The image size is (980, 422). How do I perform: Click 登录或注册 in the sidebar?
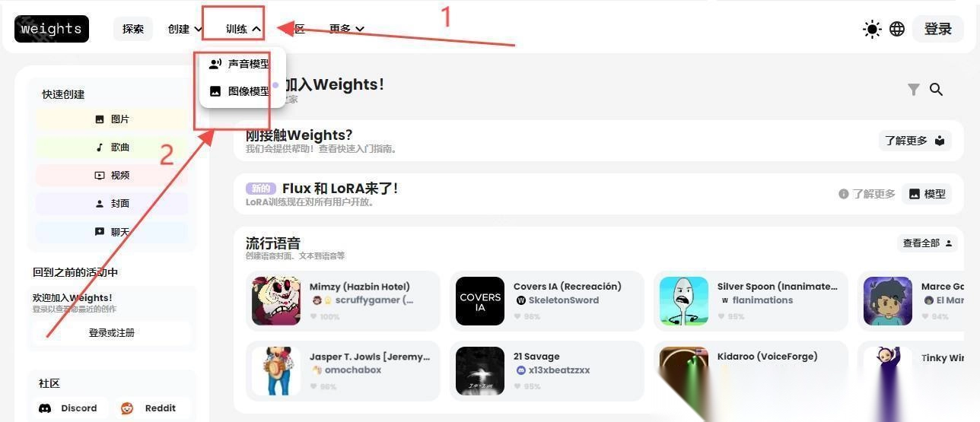point(111,333)
